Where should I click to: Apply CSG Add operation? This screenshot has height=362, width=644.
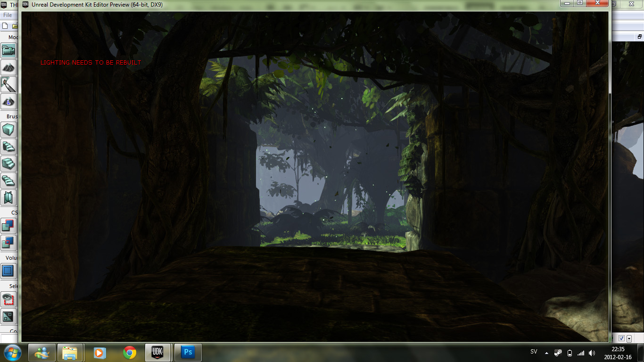point(9,225)
